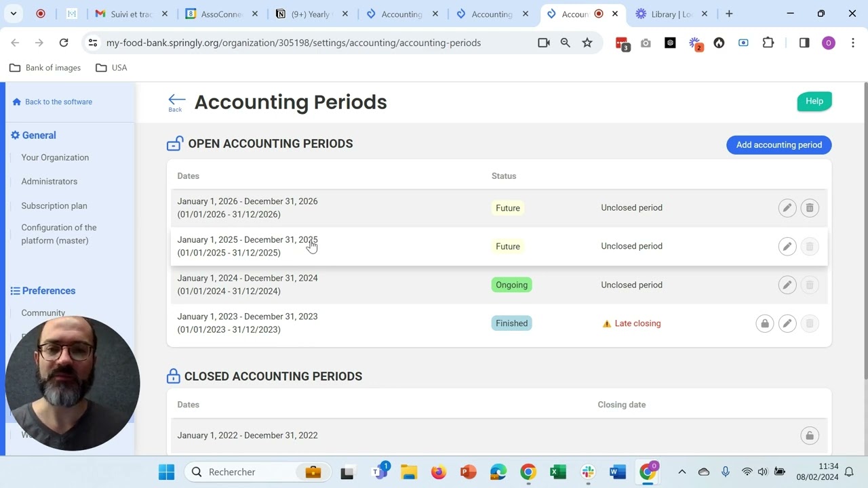Click the browser address bar URL
This screenshot has width=868, height=488.
click(294, 43)
